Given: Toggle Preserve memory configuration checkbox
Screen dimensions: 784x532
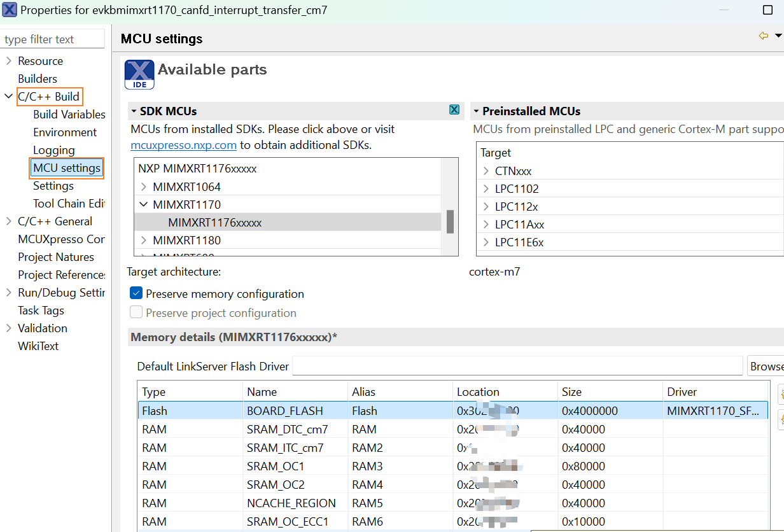Looking at the screenshot, I should (x=136, y=293).
